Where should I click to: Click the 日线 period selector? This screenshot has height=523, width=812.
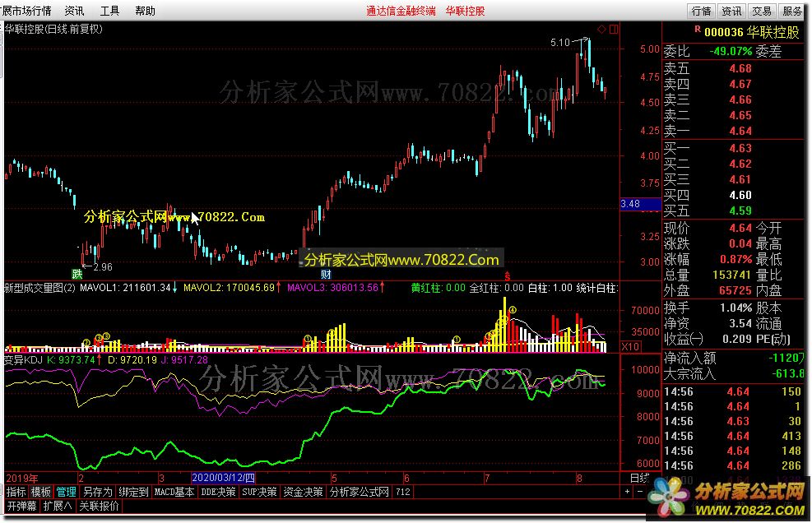click(x=640, y=478)
